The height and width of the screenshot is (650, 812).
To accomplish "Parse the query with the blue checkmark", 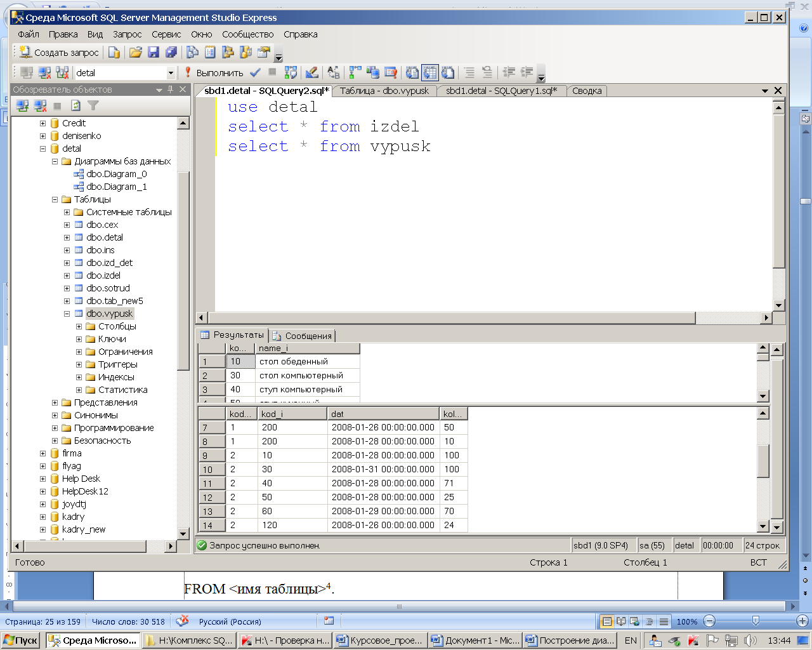I will click(255, 72).
